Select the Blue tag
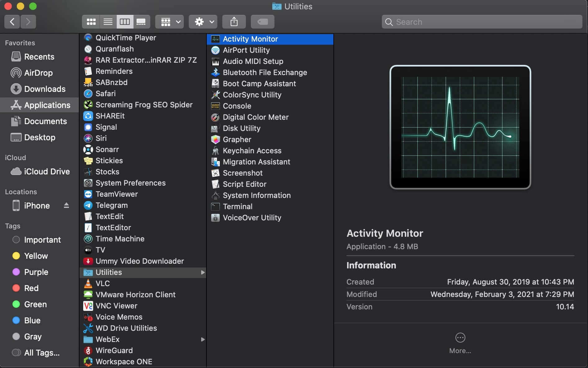The width and height of the screenshot is (588, 368). (x=39, y=321)
